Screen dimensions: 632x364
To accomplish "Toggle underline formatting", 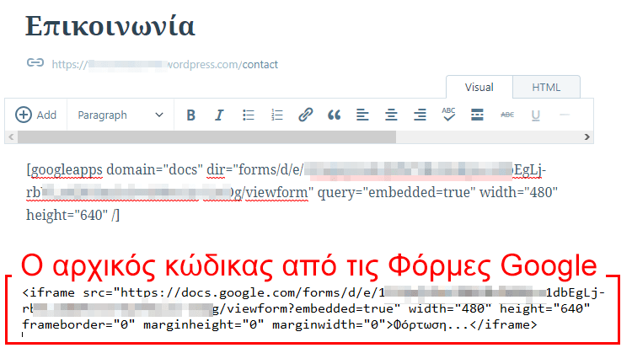I will (x=535, y=115).
